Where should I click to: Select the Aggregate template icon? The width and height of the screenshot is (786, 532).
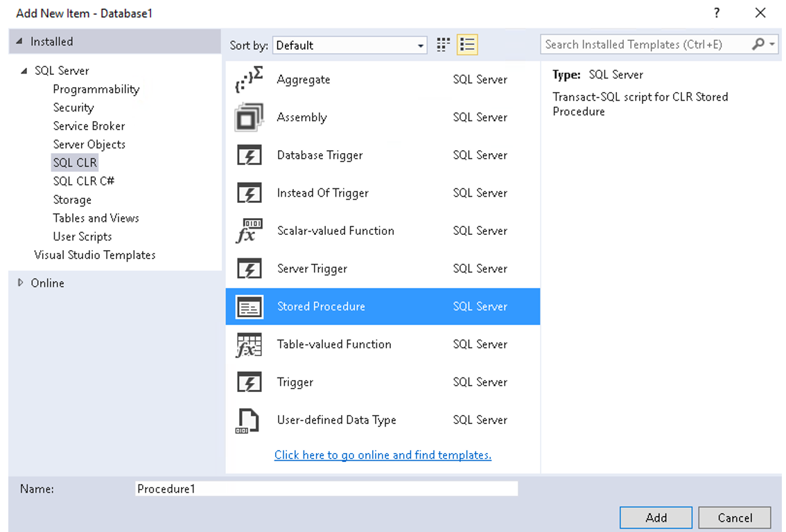click(x=248, y=79)
